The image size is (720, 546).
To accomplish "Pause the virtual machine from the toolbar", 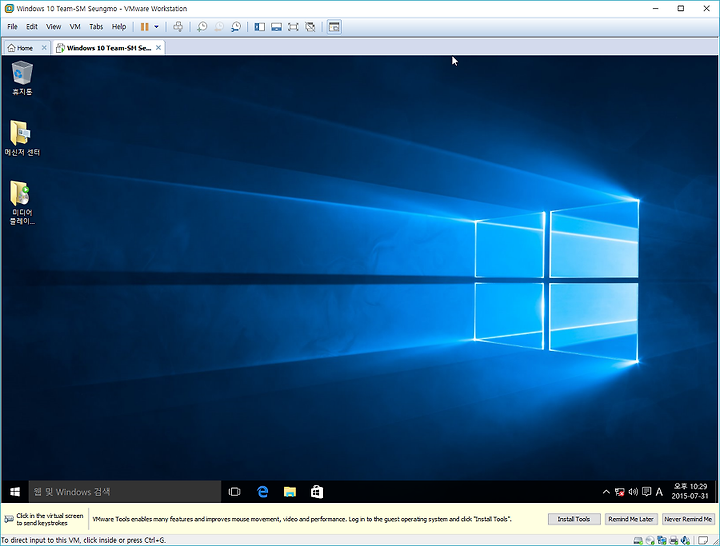I will point(144,27).
